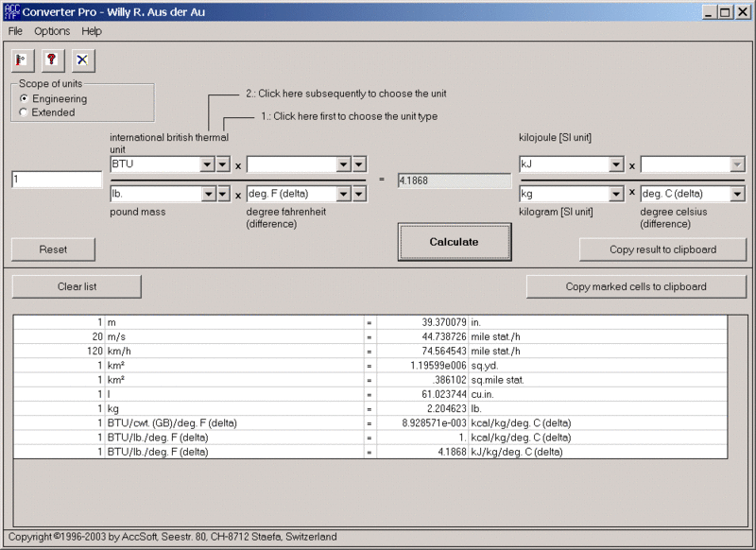Click the Converter Pro title bar icon
This screenshot has height=550, width=756.
[11, 11]
